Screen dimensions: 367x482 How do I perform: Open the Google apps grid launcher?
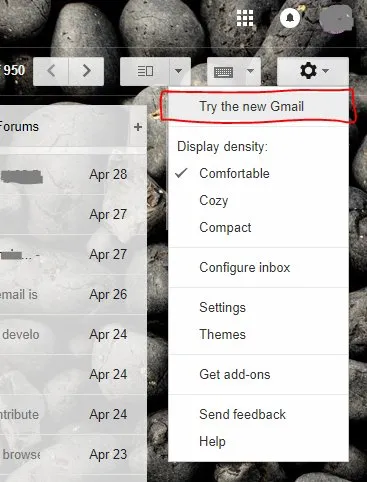245,18
